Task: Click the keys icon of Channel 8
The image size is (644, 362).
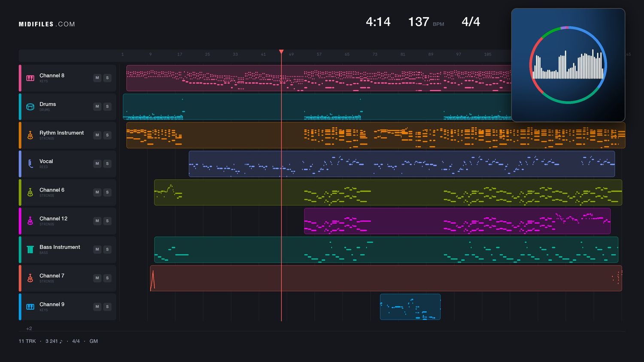Action: point(30,78)
